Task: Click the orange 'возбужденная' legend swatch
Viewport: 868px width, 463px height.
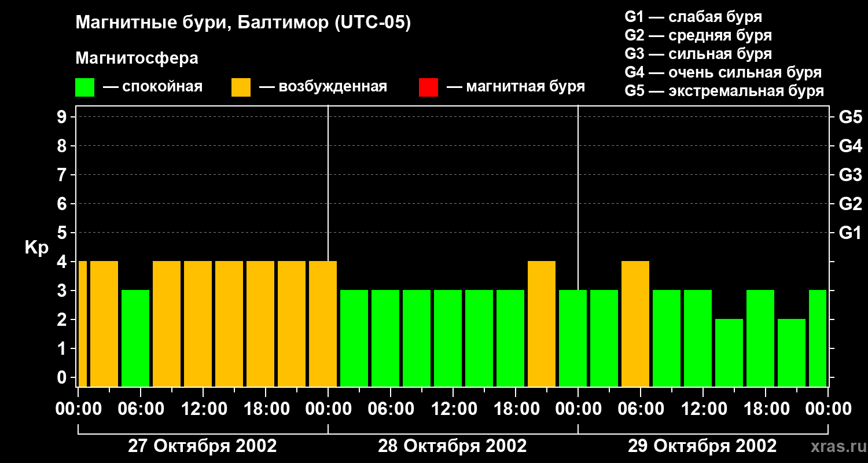Action: tap(241, 87)
